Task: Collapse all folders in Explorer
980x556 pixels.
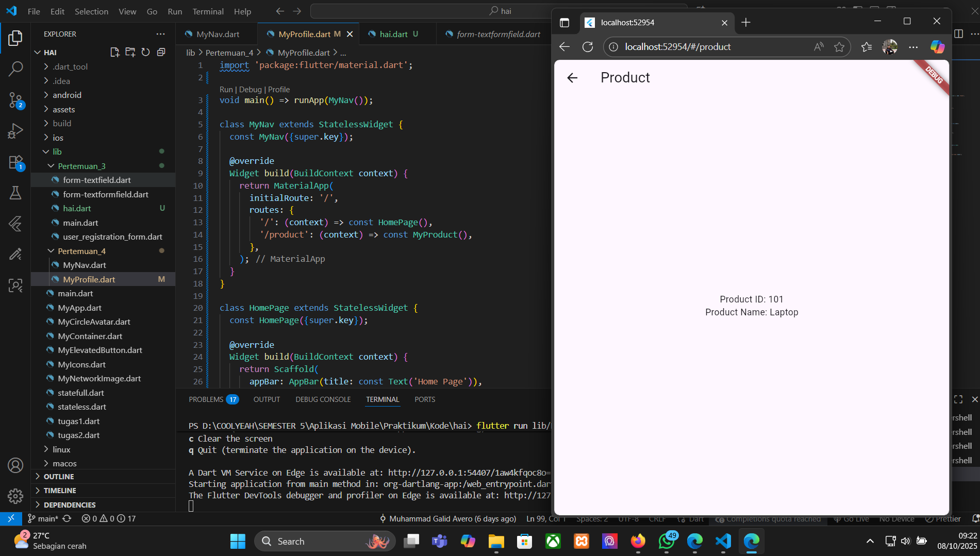Action: coord(161,52)
